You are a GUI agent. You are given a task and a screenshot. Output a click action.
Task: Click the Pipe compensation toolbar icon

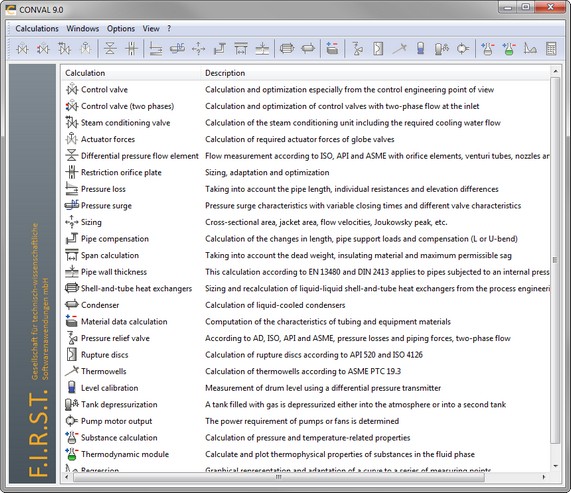[x=220, y=48]
